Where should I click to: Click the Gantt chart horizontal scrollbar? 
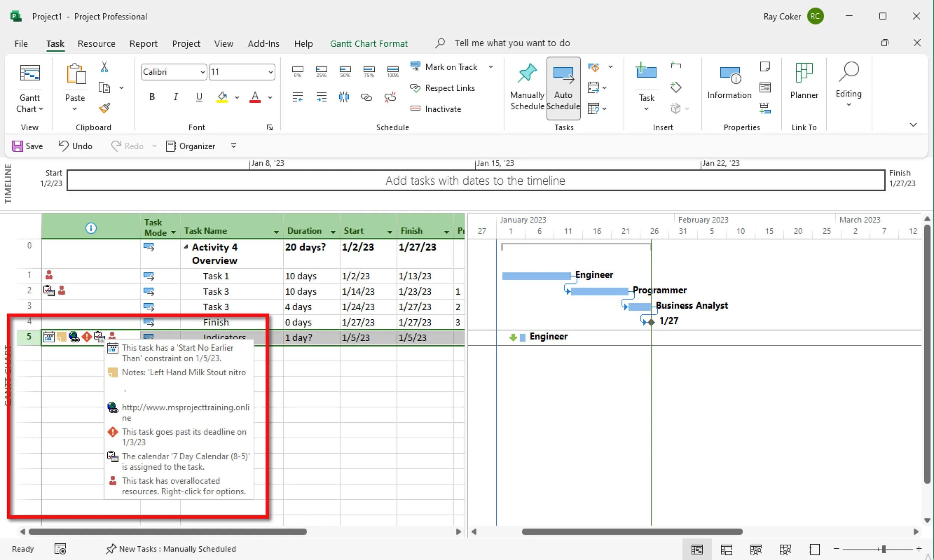[x=632, y=532]
